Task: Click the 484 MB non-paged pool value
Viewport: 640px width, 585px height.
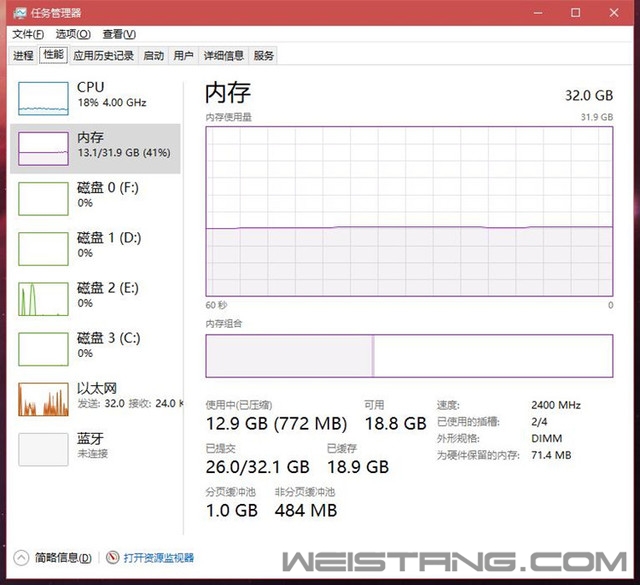Action: pos(306,511)
